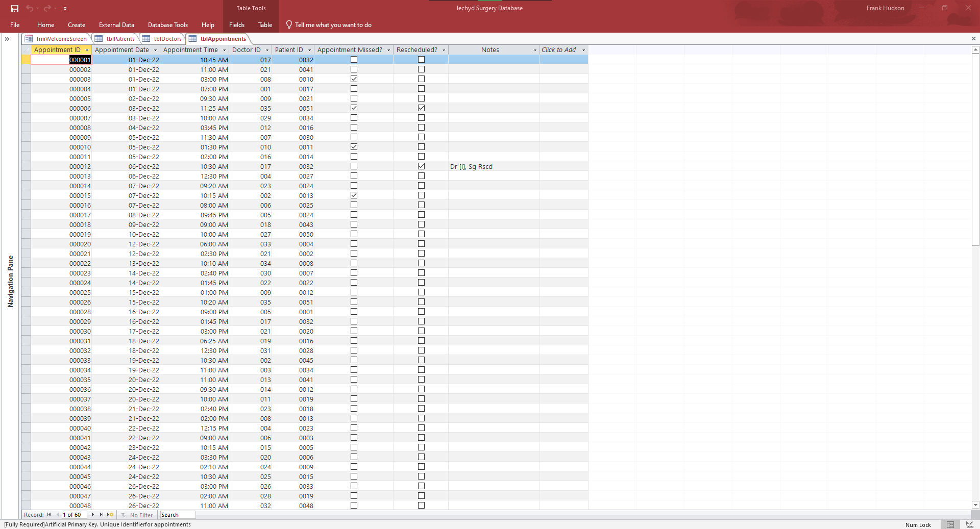Uncheck Appointment Missed for appointment 000015
This screenshot has height=529, width=980.
pos(353,195)
